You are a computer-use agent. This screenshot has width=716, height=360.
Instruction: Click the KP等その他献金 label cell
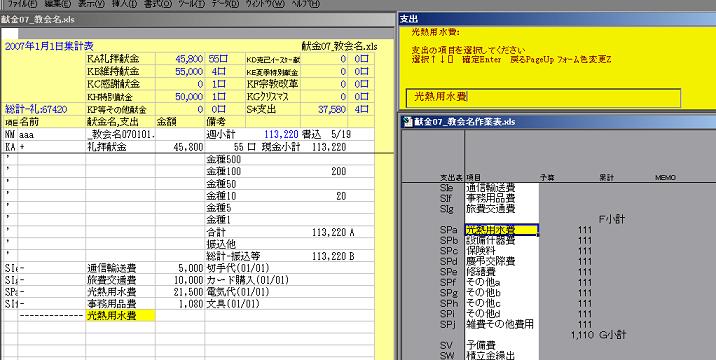pos(121,110)
